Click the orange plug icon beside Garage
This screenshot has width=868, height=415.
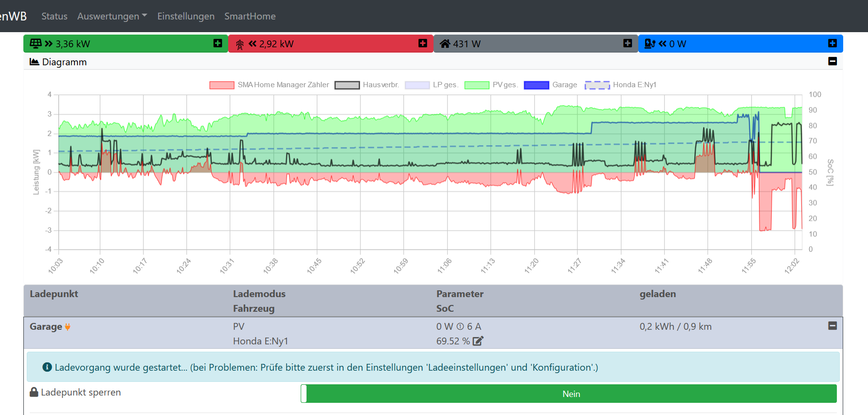coord(68,327)
